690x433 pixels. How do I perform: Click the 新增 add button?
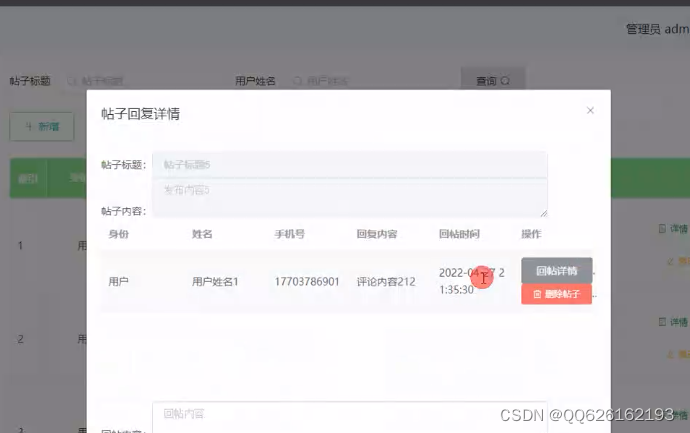tap(42, 127)
